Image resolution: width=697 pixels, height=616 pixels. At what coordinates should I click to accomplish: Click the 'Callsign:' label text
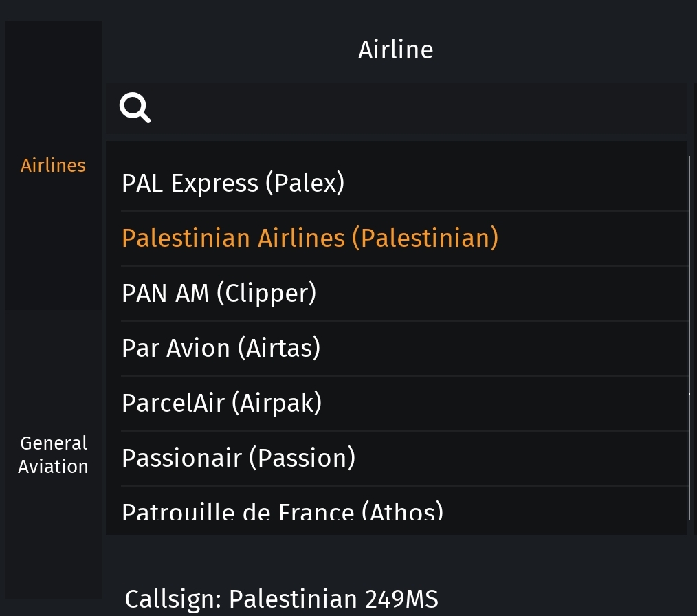coord(173,599)
